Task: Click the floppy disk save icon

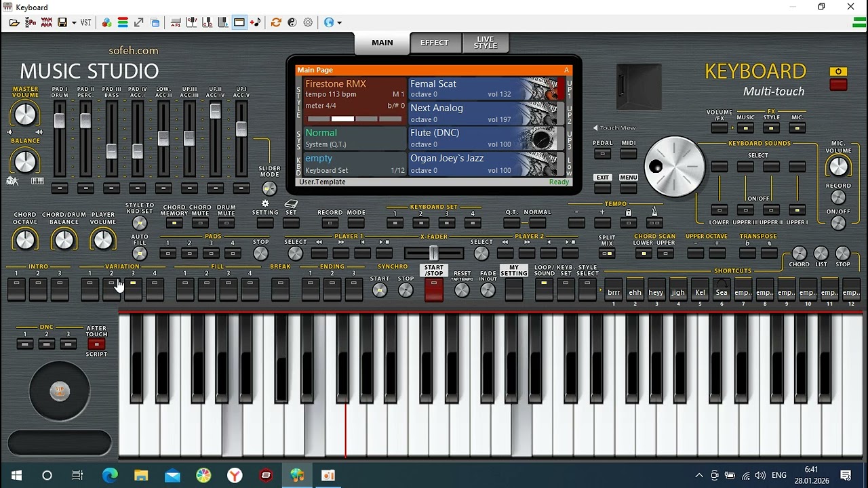Action: pos(62,22)
